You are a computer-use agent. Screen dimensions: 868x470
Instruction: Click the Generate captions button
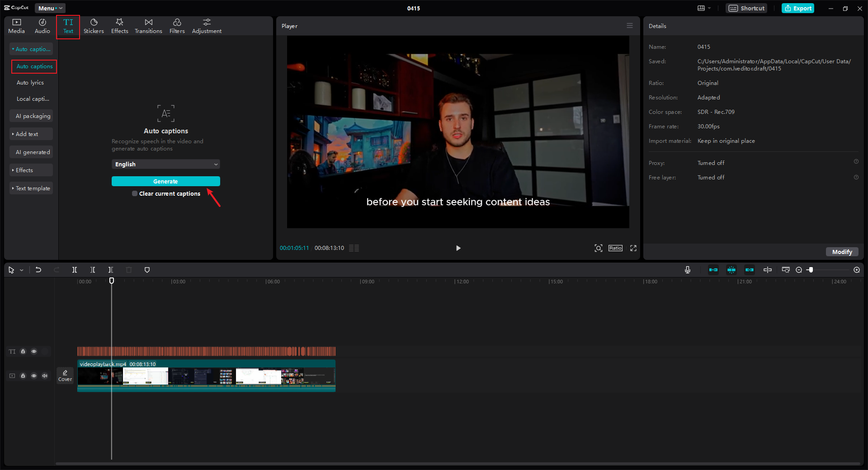coord(166,181)
